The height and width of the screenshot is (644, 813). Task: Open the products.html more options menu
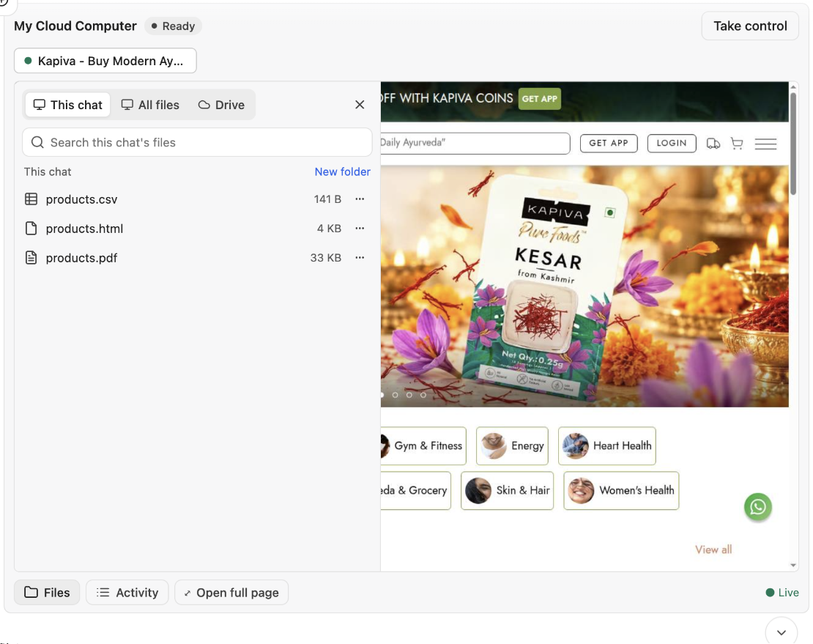(x=360, y=228)
